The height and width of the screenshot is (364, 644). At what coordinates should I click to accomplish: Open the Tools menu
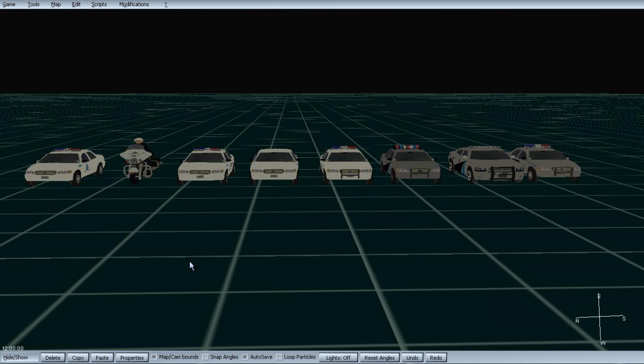click(33, 4)
